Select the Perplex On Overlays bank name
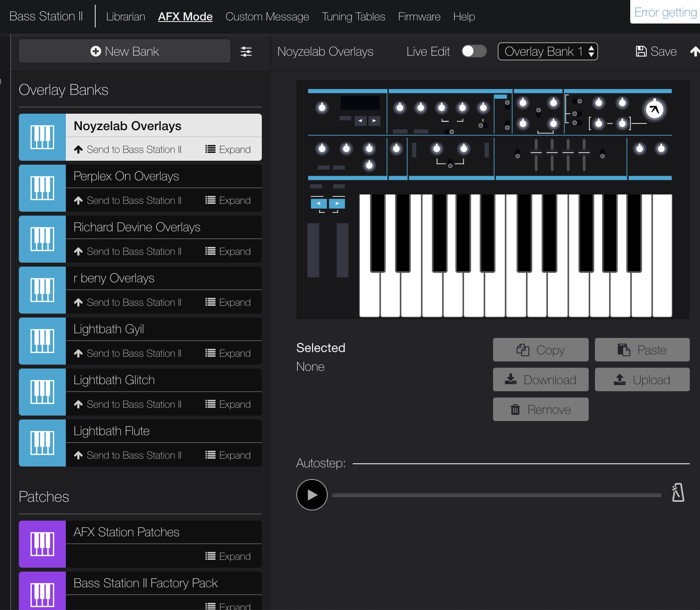This screenshot has width=700, height=610. (126, 176)
